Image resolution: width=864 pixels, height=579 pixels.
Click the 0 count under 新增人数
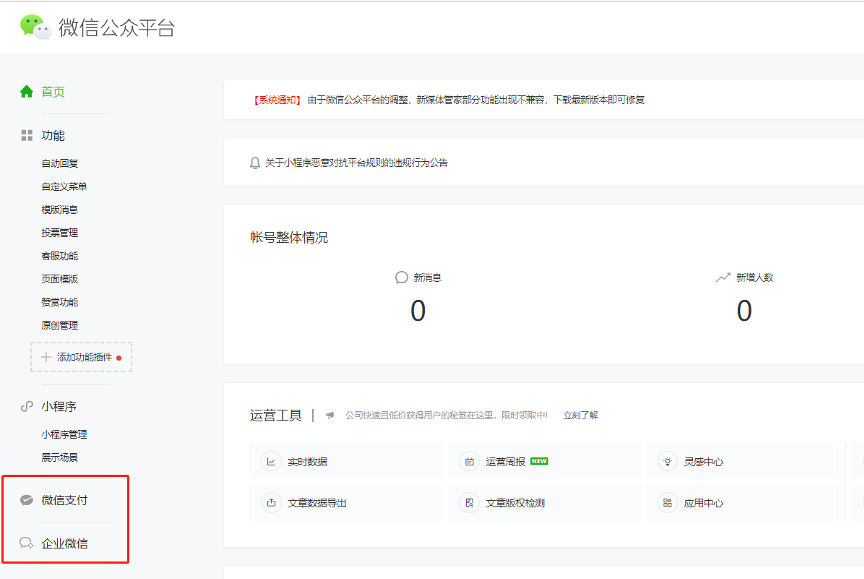click(x=744, y=311)
